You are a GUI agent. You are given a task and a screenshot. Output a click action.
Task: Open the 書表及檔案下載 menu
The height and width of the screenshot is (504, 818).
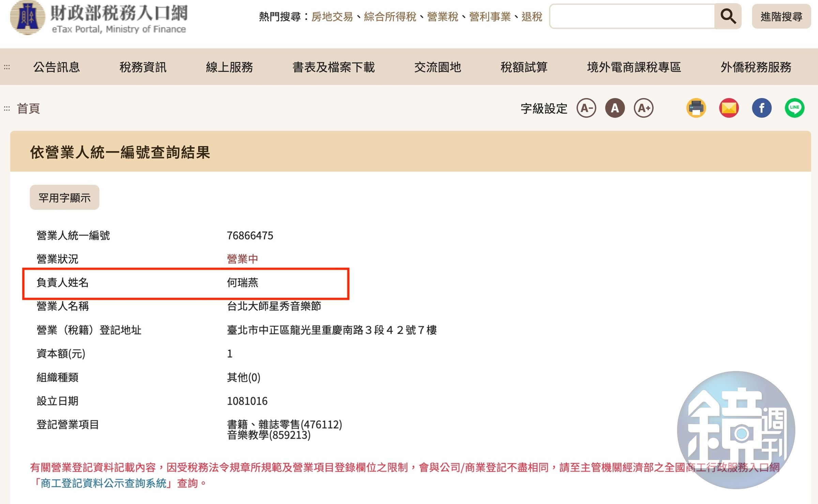click(334, 67)
